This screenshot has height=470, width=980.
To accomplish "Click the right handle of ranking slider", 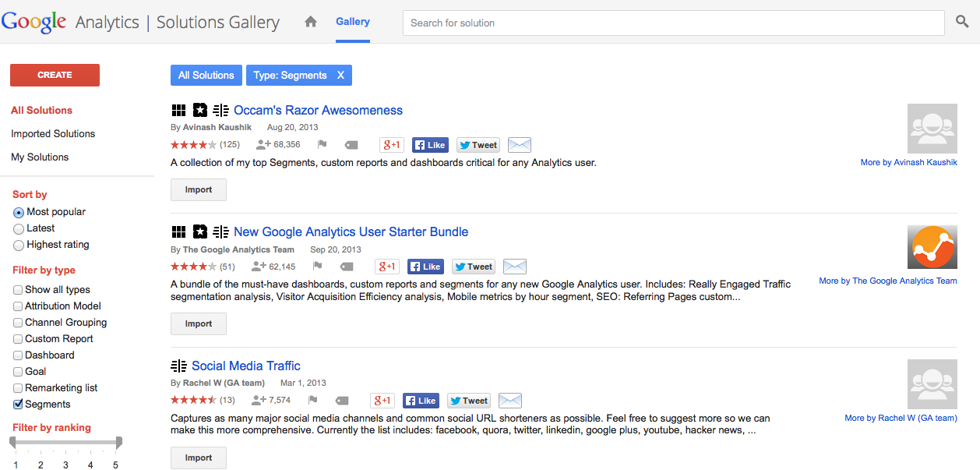I will coord(118,443).
